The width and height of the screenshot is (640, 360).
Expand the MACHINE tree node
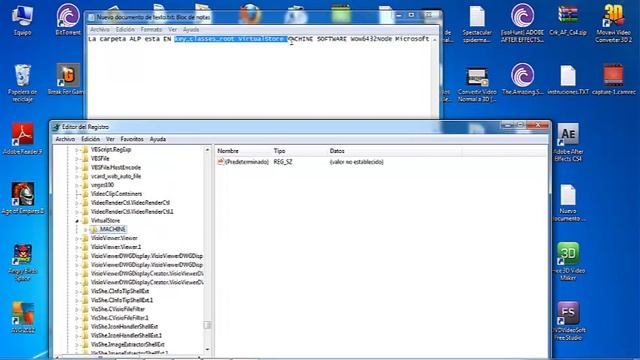click(x=86, y=229)
